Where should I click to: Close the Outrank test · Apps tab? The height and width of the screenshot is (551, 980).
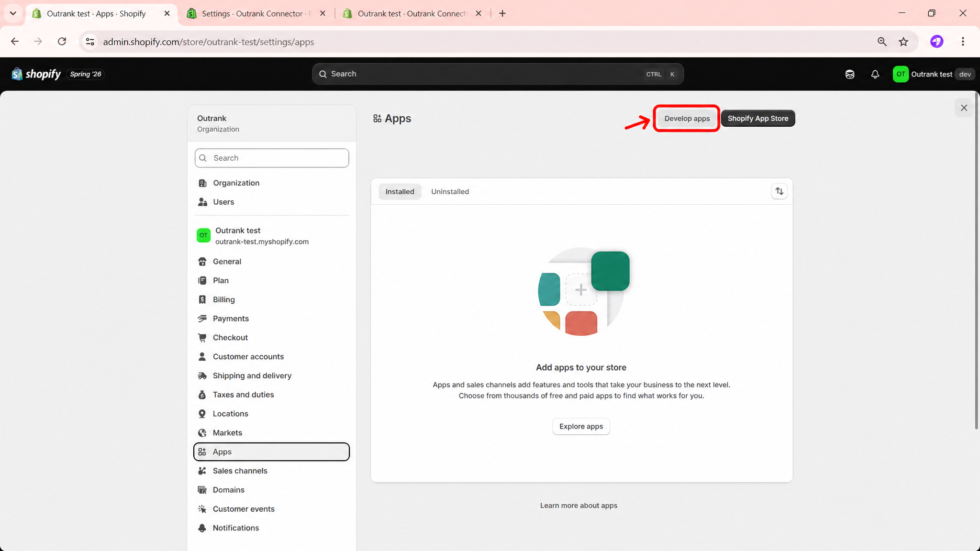(167, 13)
